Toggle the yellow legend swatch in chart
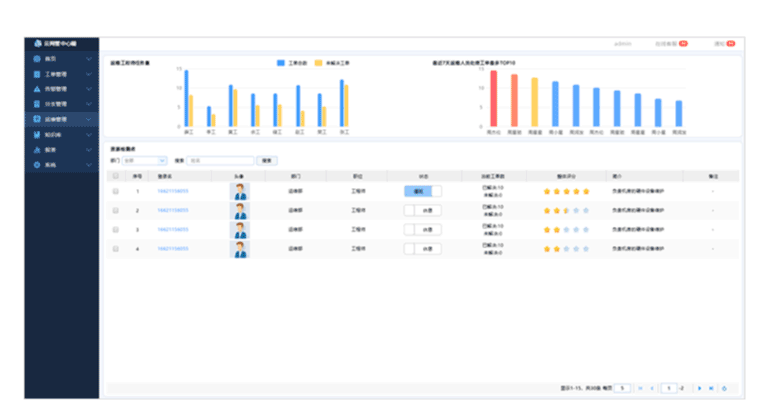This screenshot has width=773, height=400. [x=318, y=63]
